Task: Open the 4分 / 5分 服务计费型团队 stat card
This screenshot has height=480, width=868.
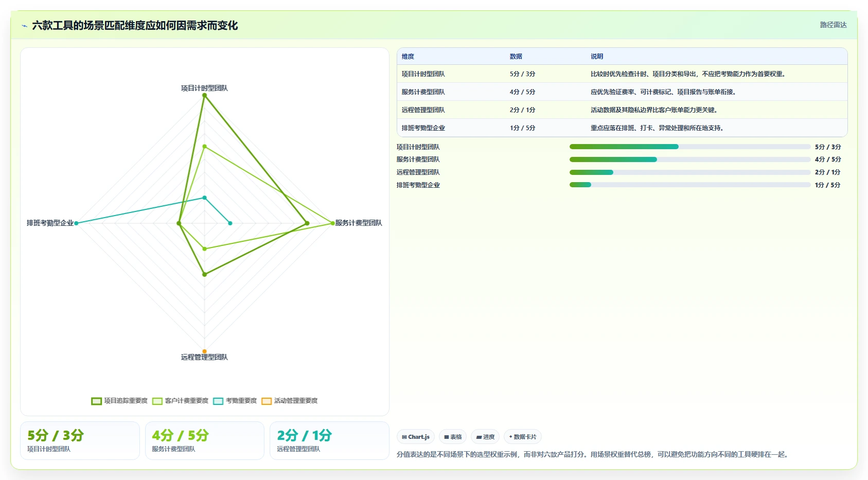Action: click(205, 440)
